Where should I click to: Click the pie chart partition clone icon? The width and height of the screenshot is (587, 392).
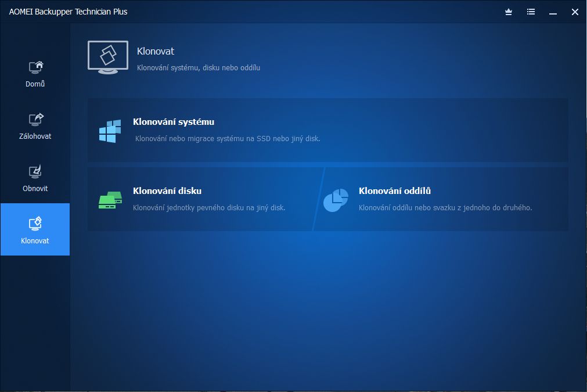pyautogui.click(x=336, y=200)
